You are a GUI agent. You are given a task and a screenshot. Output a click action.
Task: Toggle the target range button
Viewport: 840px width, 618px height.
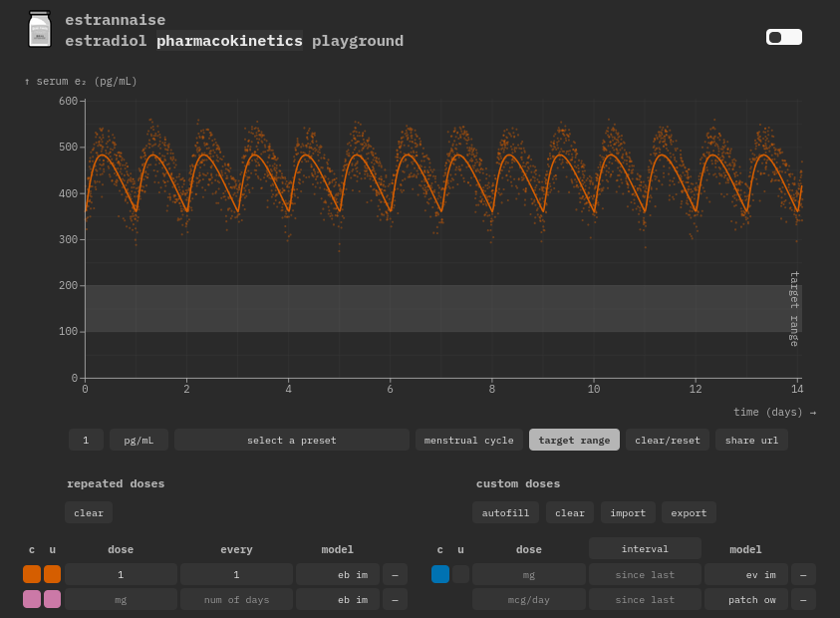click(574, 440)
